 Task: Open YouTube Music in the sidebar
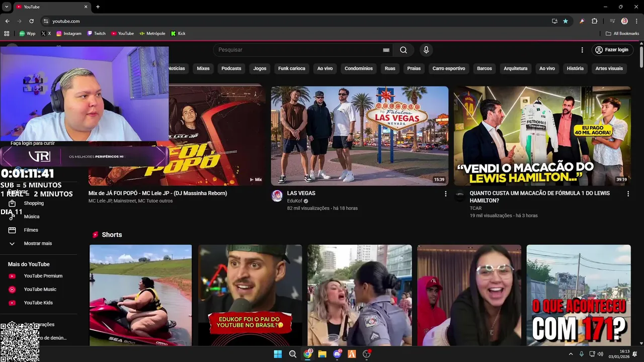pos(39,289)
